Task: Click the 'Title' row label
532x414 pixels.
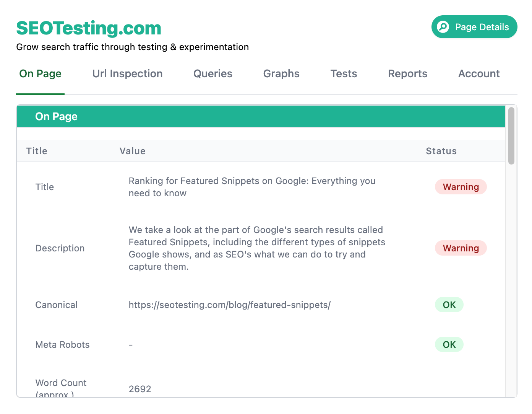Action: [44, 187]
